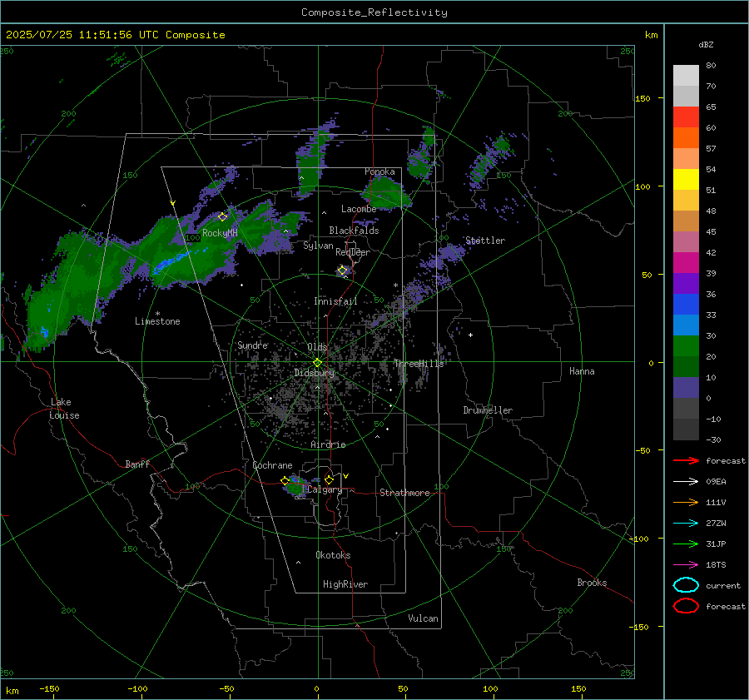Click the orange 111V arrow in legend
The image size is (749, 700).
point(686,502)
